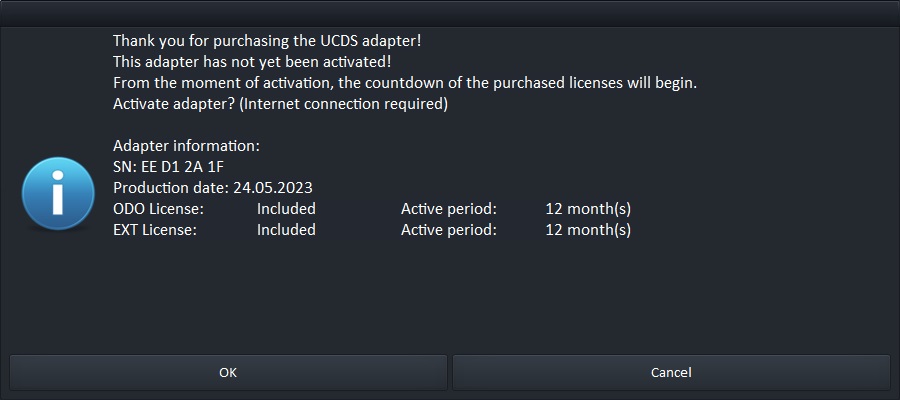Screen dimensions: 900x400
Task: Click the EXT row's 12 month(s) value
Action: [x=588, y=230]
